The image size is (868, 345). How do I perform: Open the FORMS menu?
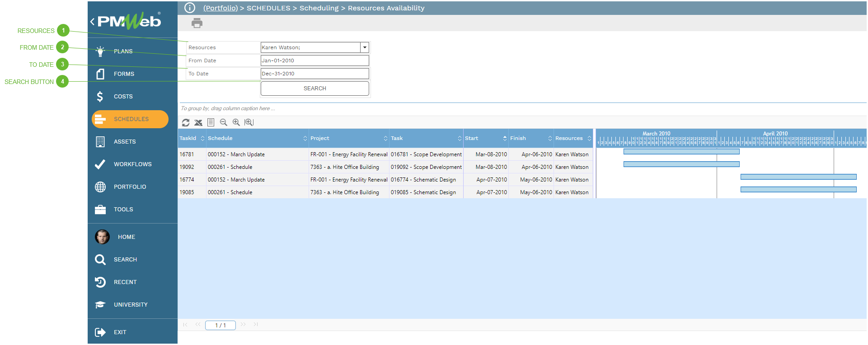pos(124,74)
